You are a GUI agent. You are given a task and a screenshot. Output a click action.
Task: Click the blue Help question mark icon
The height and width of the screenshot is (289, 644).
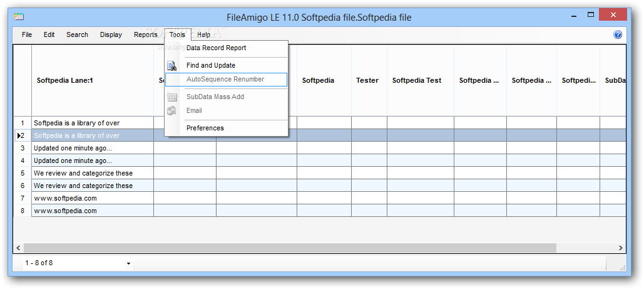(618, 34)
